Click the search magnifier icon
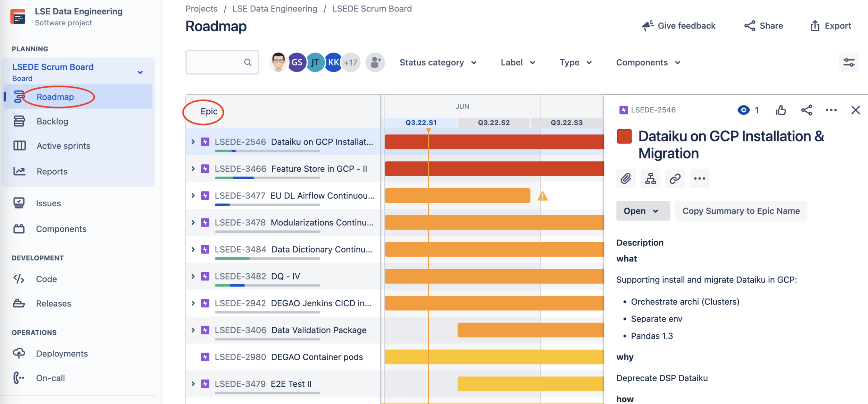This screenshot has height=404, width=868. [248, 62]
